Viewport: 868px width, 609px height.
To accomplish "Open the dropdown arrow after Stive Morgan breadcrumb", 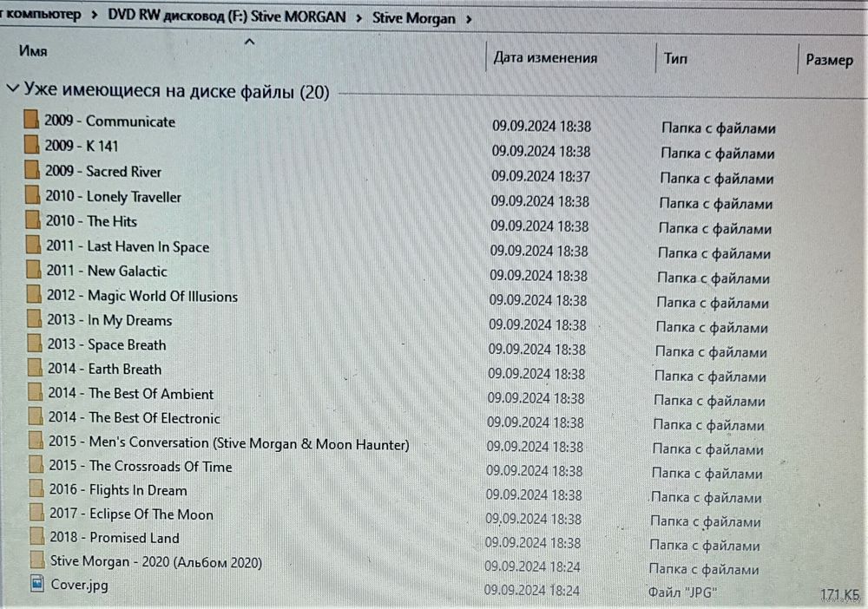I will pyautogui.click(x=469, y=19).
